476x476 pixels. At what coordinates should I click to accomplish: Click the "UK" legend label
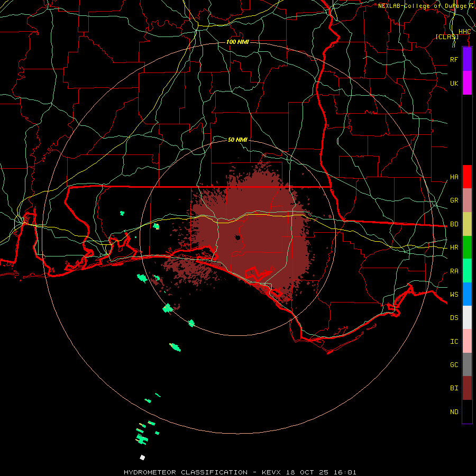[x=454, y=83]
